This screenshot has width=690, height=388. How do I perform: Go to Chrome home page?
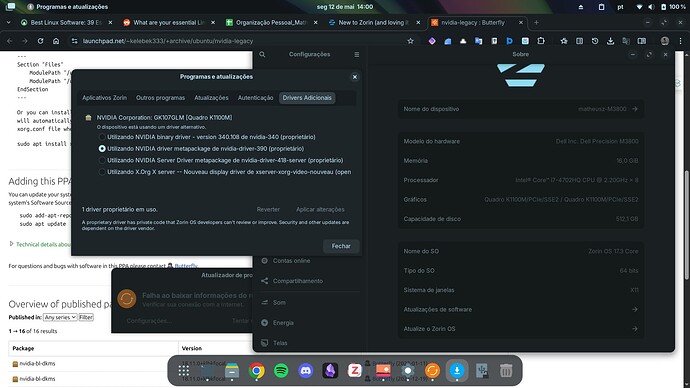[x=56, y=41]
